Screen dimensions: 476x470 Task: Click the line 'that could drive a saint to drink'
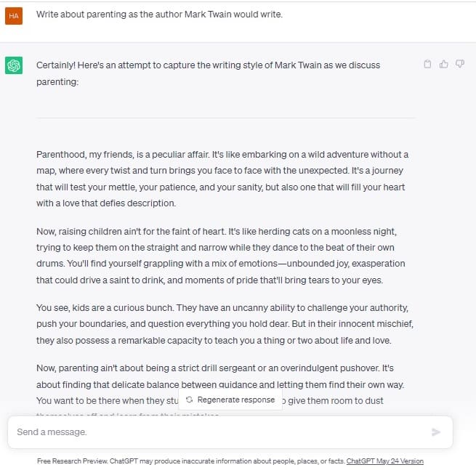[209, 280]
